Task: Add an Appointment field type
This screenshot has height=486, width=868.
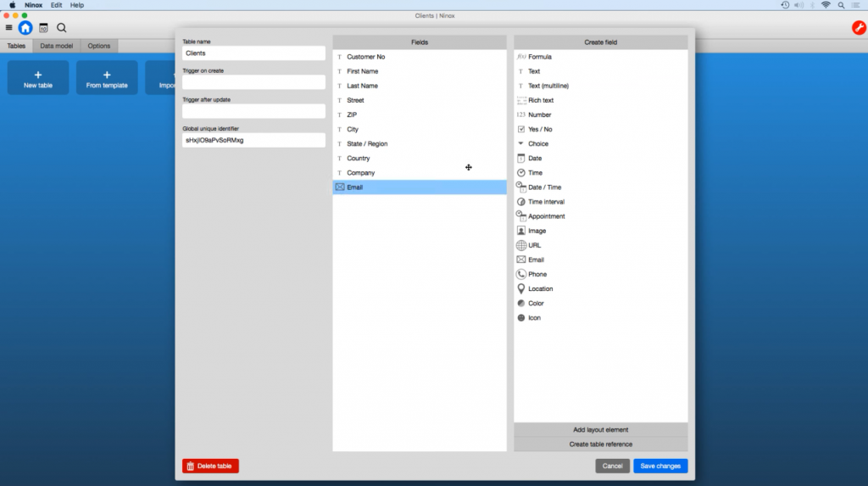Action: click(x=546, y=216)
